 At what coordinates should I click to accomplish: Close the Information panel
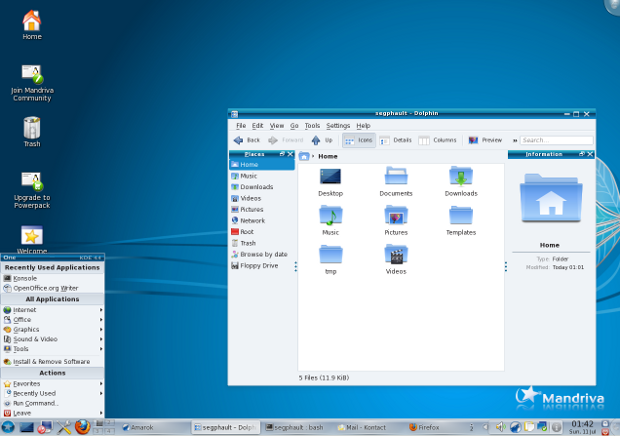pyautogui.click(x=590, y=154)
